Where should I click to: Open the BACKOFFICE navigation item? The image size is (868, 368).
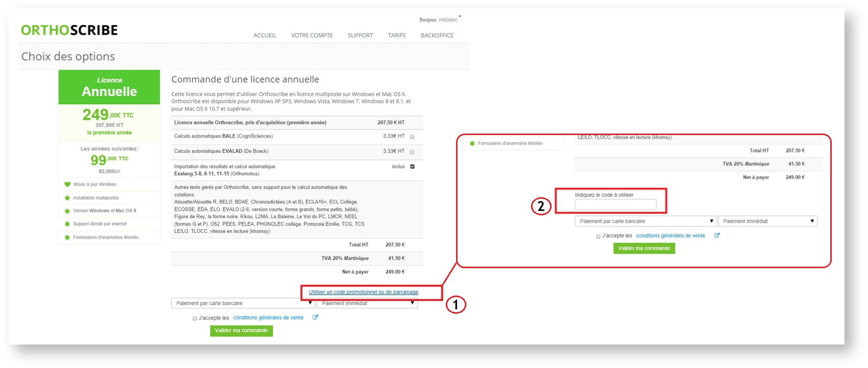point(436,35)
